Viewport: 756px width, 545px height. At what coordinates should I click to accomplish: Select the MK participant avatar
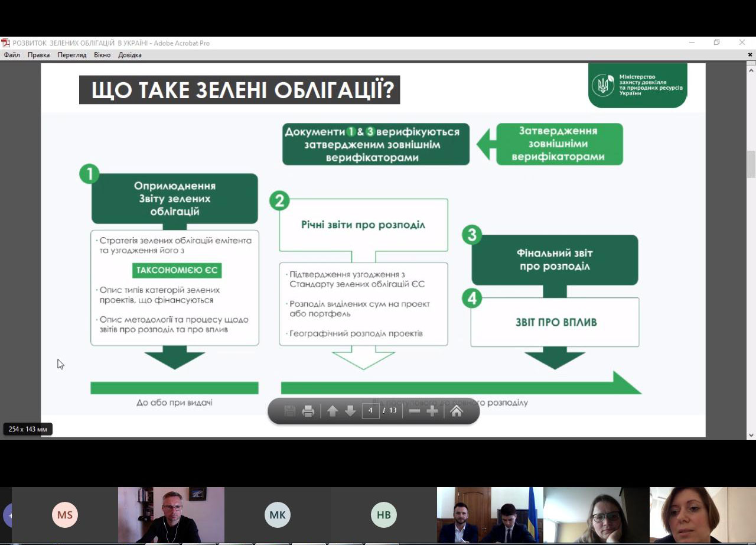click(x=278, y=515)
